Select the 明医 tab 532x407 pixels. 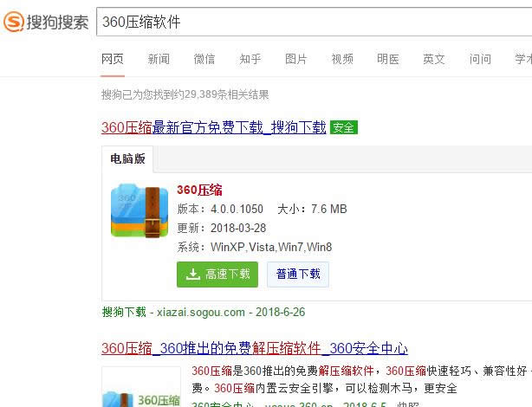[x=388, y=59]
